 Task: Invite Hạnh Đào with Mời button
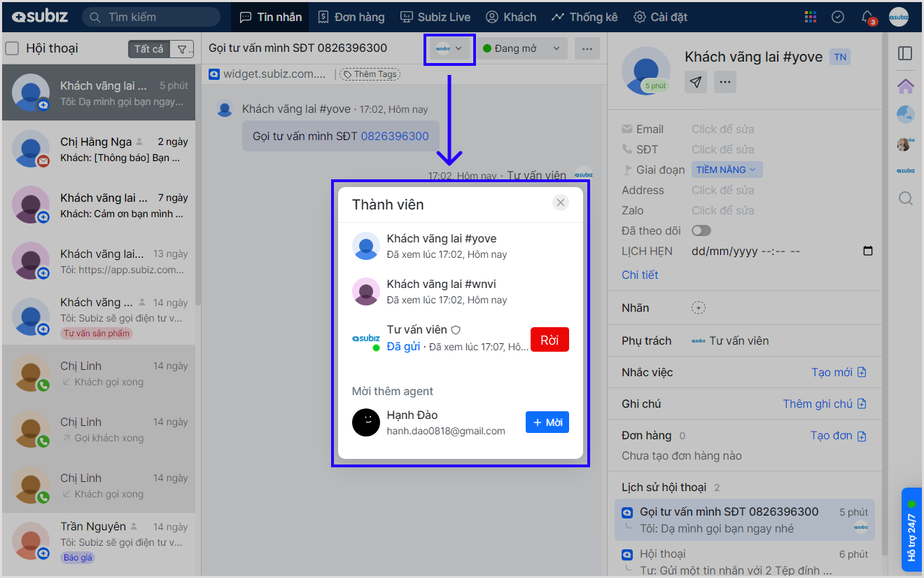click(x=547, y=422)
